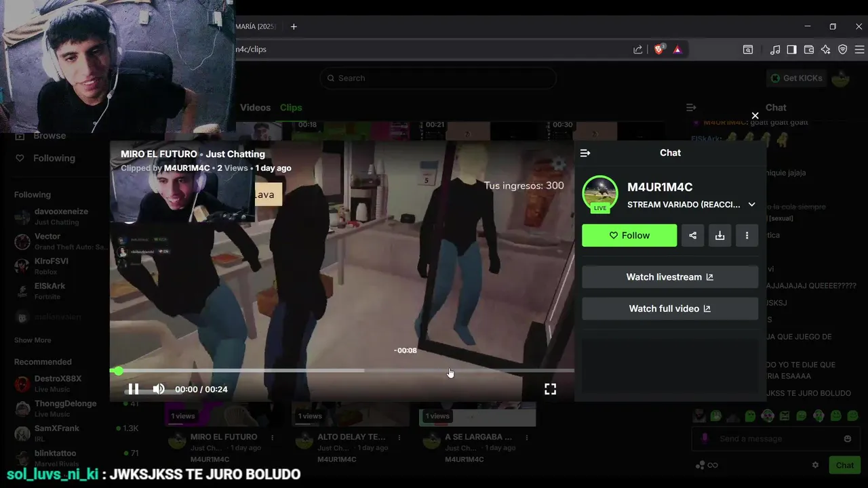868x488 pixels.
Task: Open ElSkArk channel in sidebar
Action: click(x=61, y=291)
